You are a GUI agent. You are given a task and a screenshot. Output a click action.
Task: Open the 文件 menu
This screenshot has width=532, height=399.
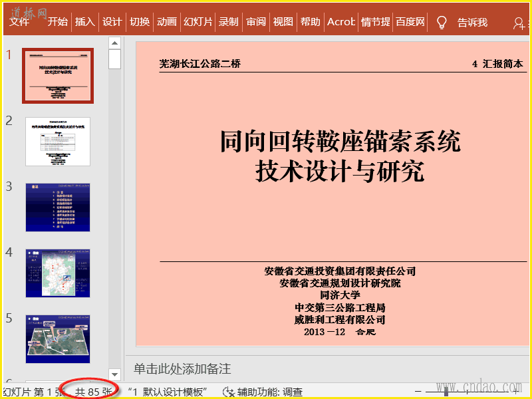pos(19,22)
